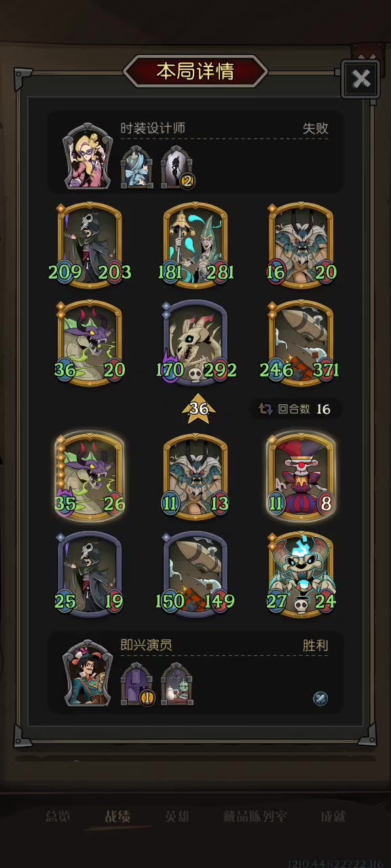Viewport: 391px width, 868px height.
Task: Tap the gold arrow badge showing 36
Action: point(198,409)
